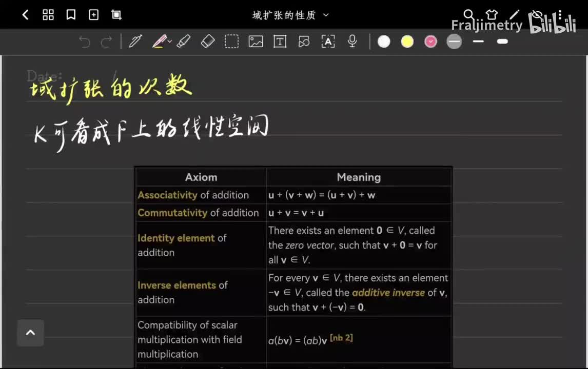Undo the last stroke
Image resolution: width=588 pixels, height=369 pixels.
(x=84, y=42)
